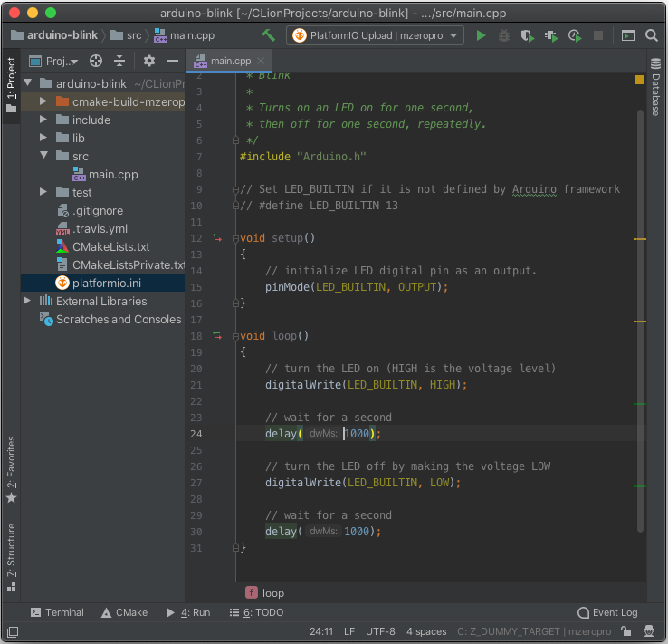The image size is (668, 644).
Task: Expand the lib folder arrow
Action: click(x=43, y=138)
